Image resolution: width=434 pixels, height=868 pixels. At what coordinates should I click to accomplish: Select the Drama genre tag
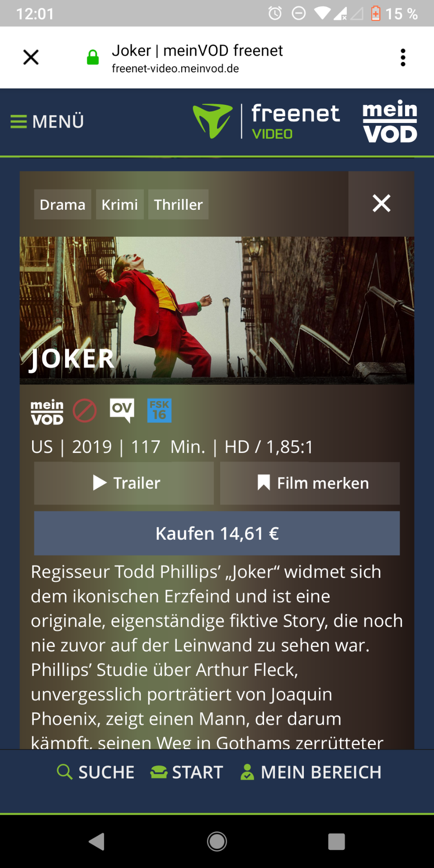coord(62,204)
